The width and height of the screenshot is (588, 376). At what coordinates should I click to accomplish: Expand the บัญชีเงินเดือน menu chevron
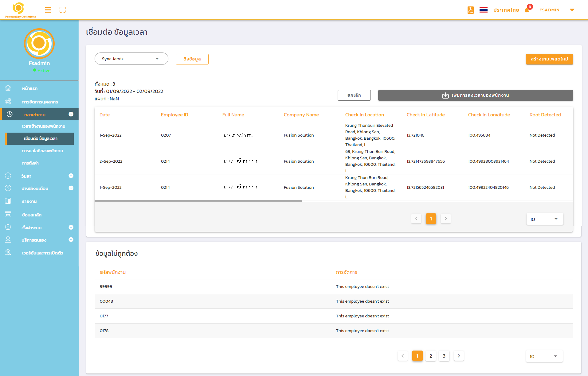click(x=71, y=188)
